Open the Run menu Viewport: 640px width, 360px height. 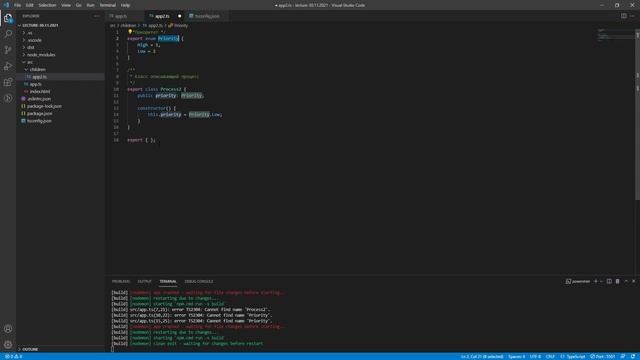(90, 5)
